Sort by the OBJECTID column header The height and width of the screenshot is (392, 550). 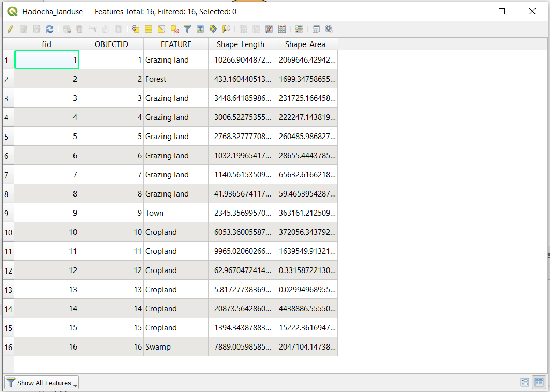coord(111,44)
